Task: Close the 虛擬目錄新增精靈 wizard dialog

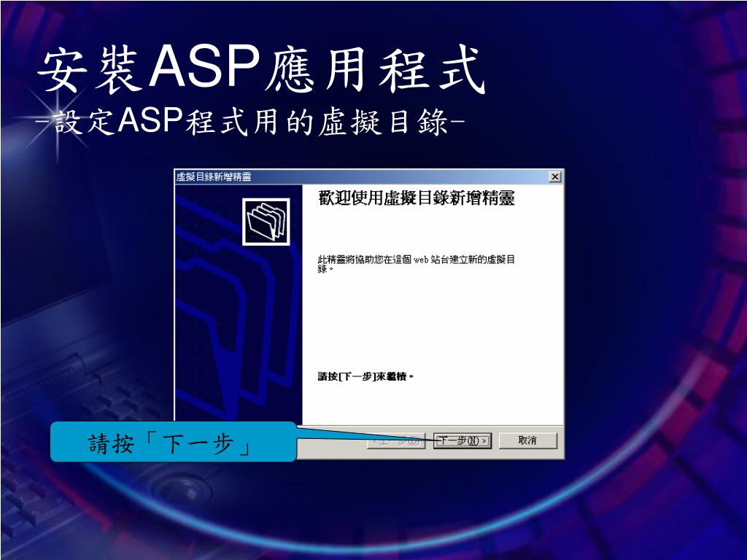Action: tap(554, 176)
